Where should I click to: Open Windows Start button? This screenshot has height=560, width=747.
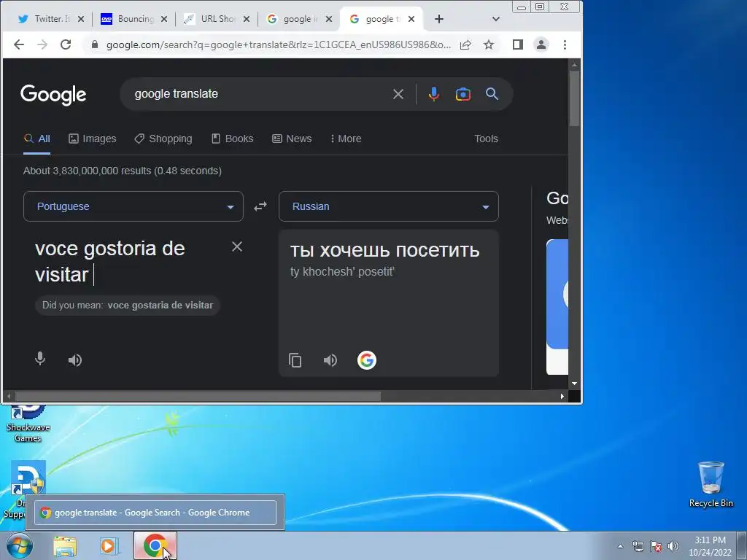(x=19, y=545)
